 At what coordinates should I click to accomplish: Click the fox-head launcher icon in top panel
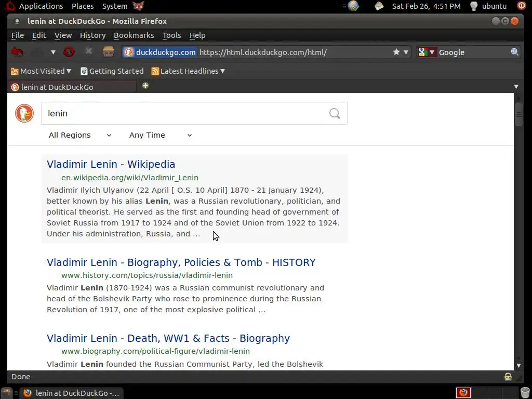click(138, 6)
